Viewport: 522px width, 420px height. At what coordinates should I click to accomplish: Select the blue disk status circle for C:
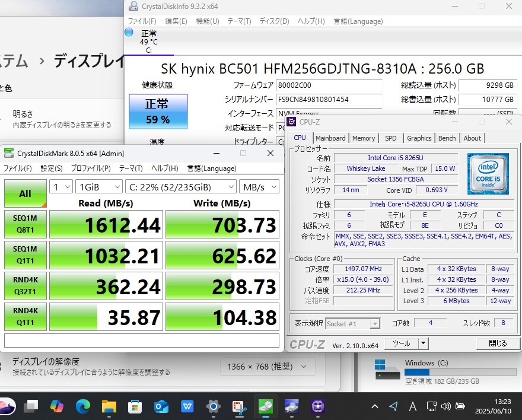tap(129, 32)
